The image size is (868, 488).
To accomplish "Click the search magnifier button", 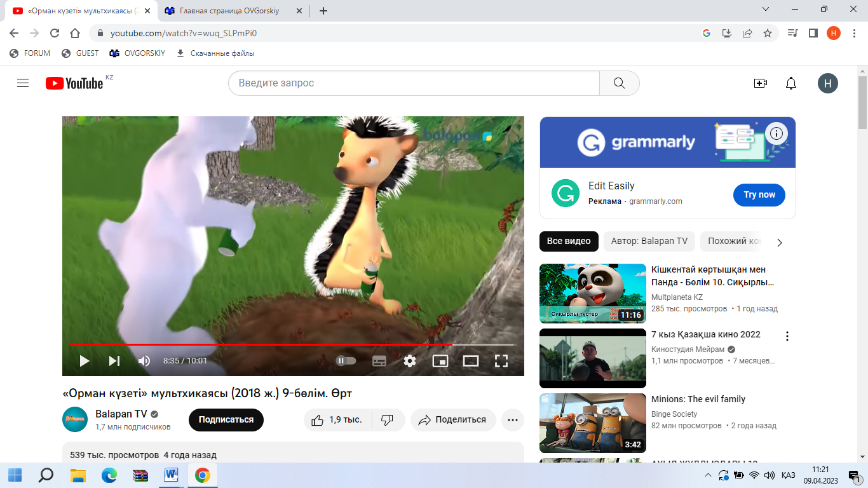I will [x=620, y=83].
